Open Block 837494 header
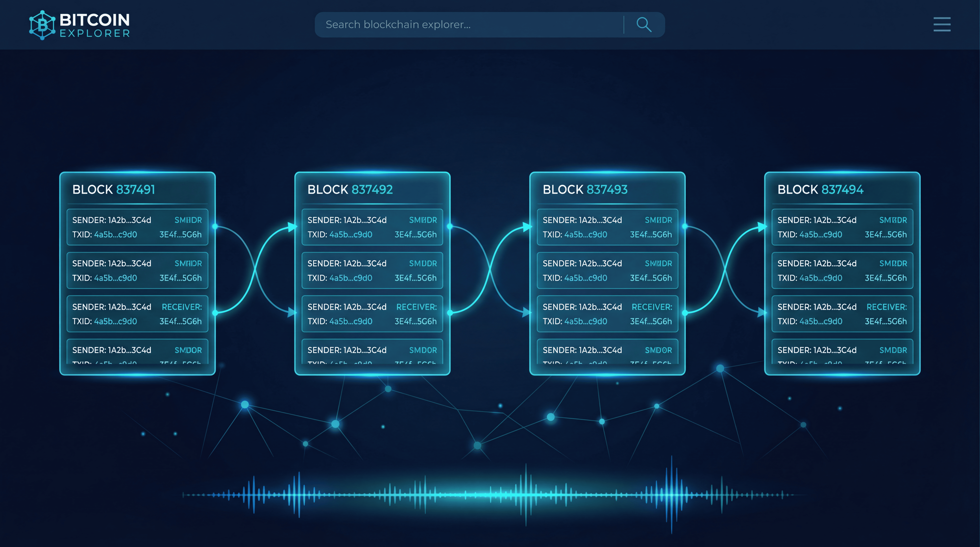The image size is (980, 547). [x=820, y=190]
